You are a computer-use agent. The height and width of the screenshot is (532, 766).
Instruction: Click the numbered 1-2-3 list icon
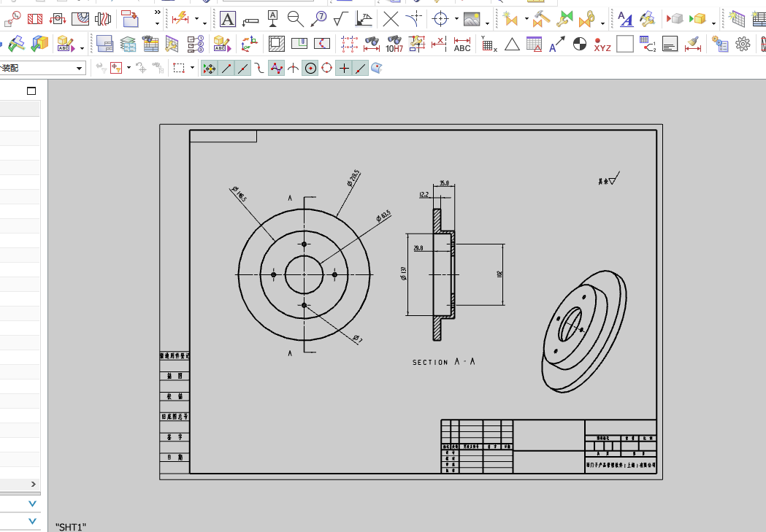click(x=196, y=45)
